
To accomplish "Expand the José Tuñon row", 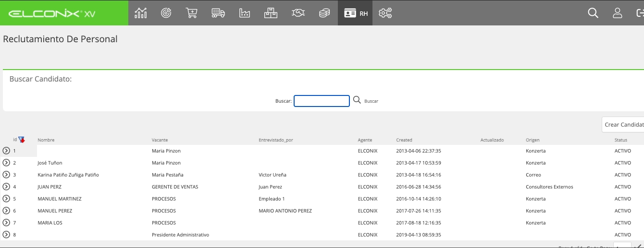I will coord(6,163).
